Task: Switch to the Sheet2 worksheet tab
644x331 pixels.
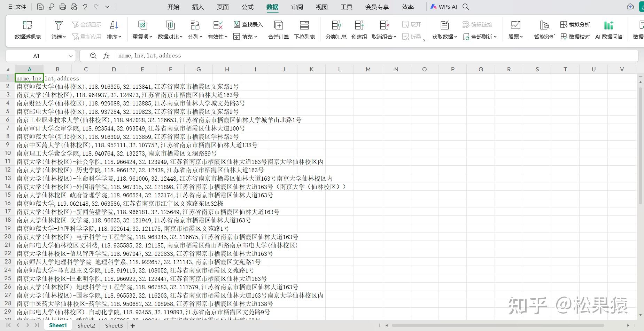Action: click(86, 325)
